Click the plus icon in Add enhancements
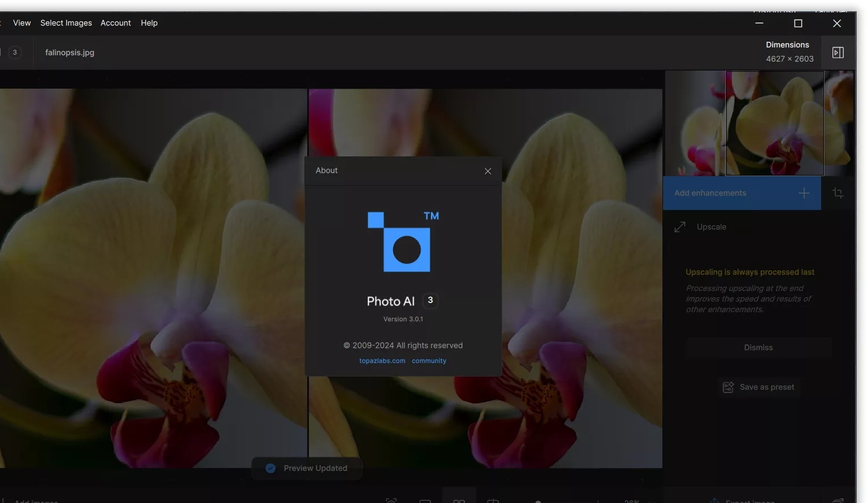The width and height of the screenshot is (868, 503). [804, 193]
